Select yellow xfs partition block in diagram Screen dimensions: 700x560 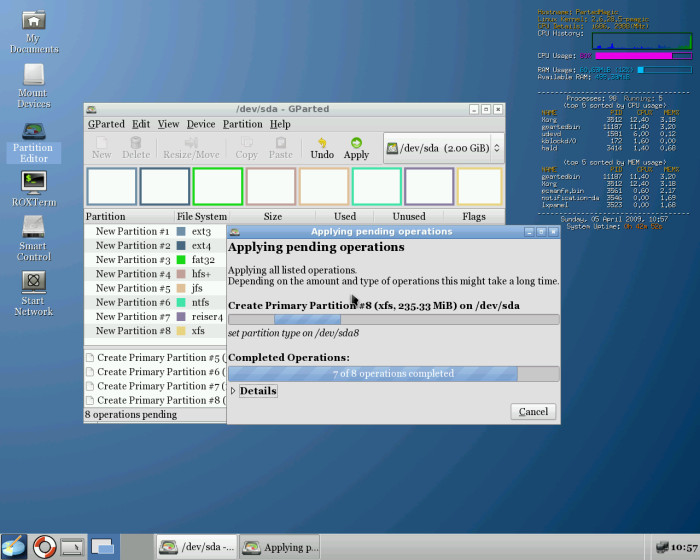(x=479, y=187)
